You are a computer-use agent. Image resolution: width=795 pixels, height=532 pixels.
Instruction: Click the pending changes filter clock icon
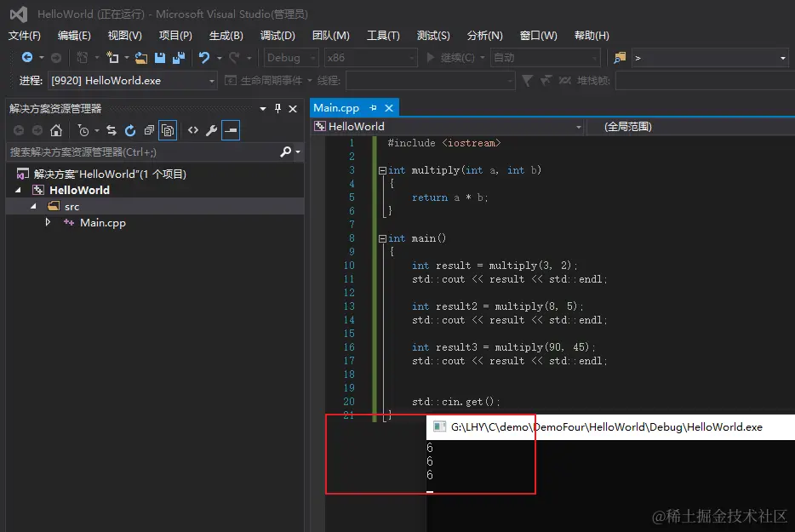click(83, 131)
